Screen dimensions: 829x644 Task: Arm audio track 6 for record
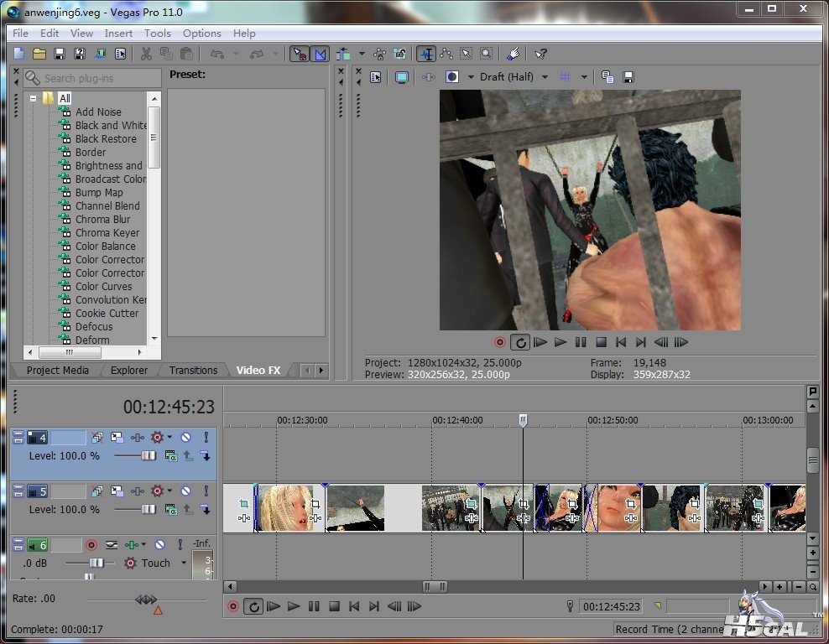click(x=91, y=544)
